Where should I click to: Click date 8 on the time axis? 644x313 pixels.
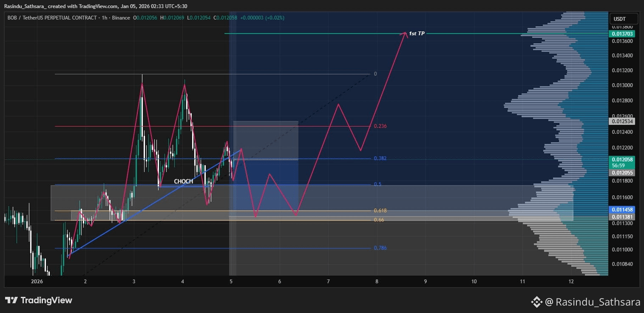click(x=377, y=282)
